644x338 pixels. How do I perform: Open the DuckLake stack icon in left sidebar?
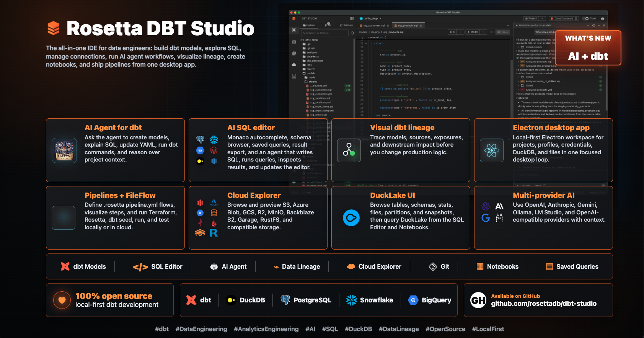pos(294,76)
